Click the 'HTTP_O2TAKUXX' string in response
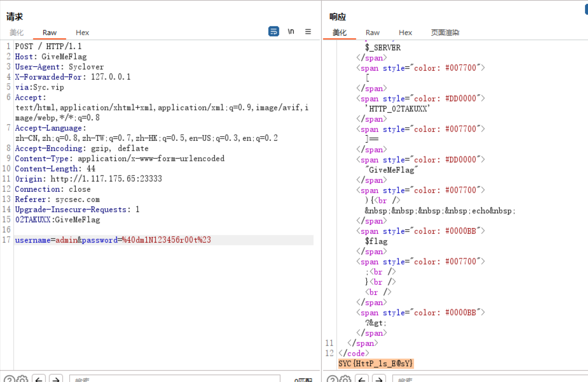Viewport: 588px width, 382px height. coord(397,109)
